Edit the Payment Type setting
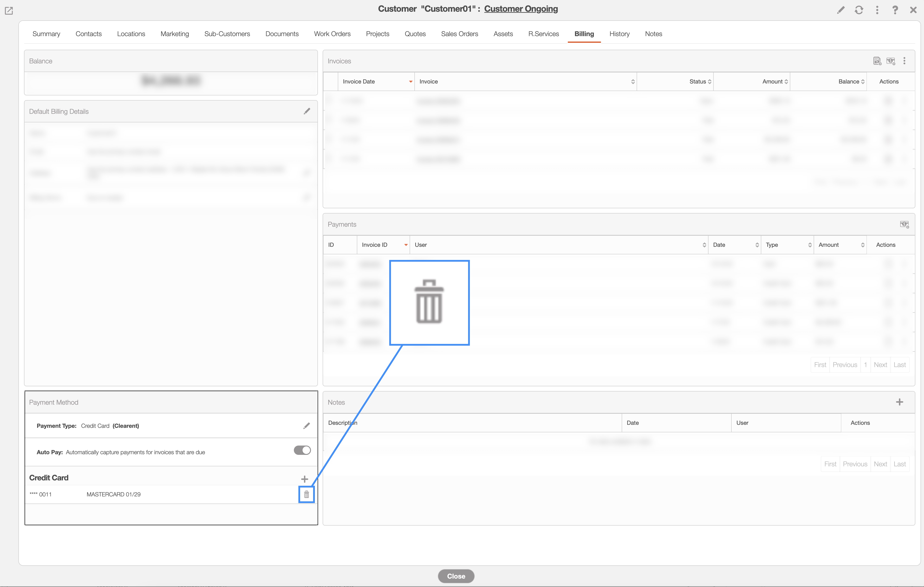The height and width of the screenshot is (587, 924). (x=306, y=426)
